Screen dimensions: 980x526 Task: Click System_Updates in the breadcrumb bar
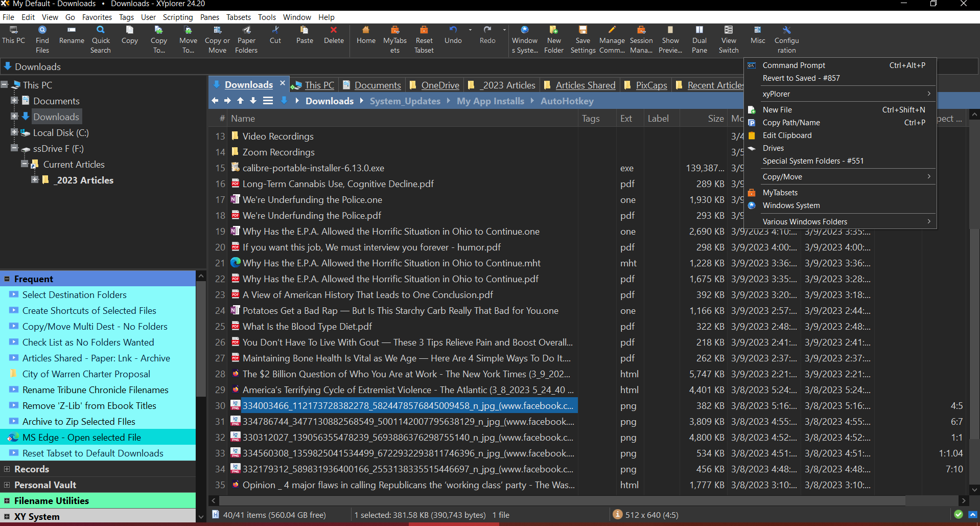pos(405,101)
